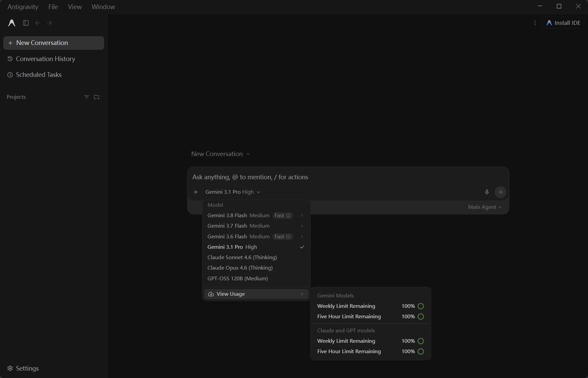Screen dimensions: 588x378
Task: Open the Gemini 3.1 Pro High model dropdown
Action: (233, 192)
